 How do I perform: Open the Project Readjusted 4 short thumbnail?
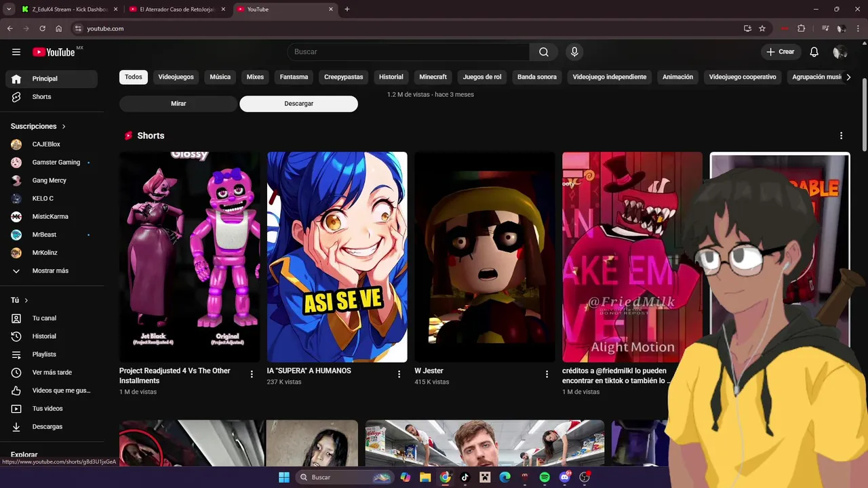(x=189, y=257)
